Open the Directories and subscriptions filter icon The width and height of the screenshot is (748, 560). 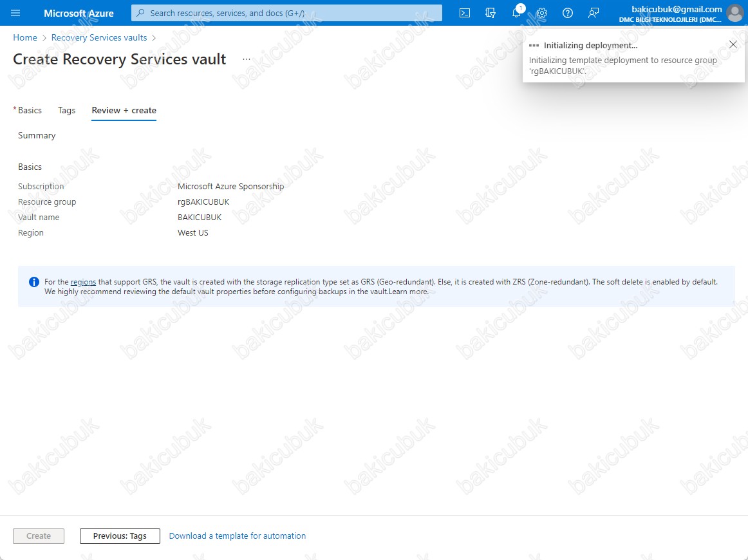pyautogui.click(x=491, y=13)
